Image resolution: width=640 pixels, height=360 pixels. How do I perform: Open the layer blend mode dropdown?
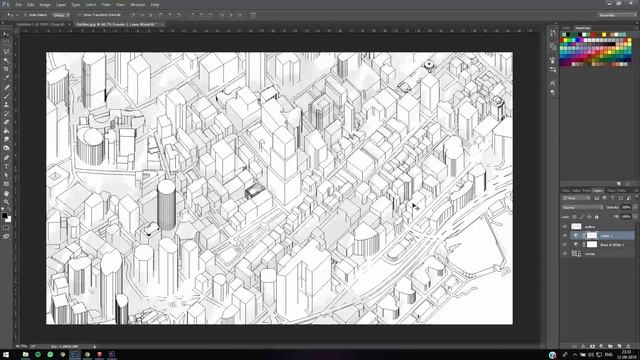[582, 207]
